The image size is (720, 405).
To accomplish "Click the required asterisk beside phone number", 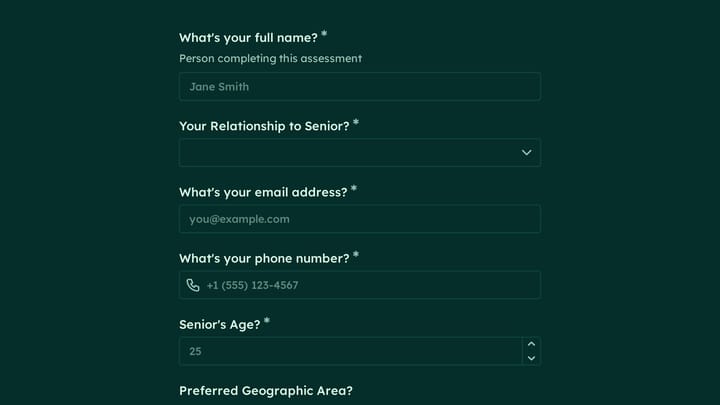I will coord(356,254).
